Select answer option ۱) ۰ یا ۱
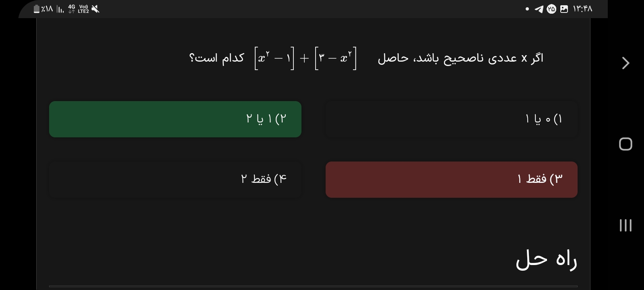Viewport: 644px width, 290px height. (x=451, y=119)
